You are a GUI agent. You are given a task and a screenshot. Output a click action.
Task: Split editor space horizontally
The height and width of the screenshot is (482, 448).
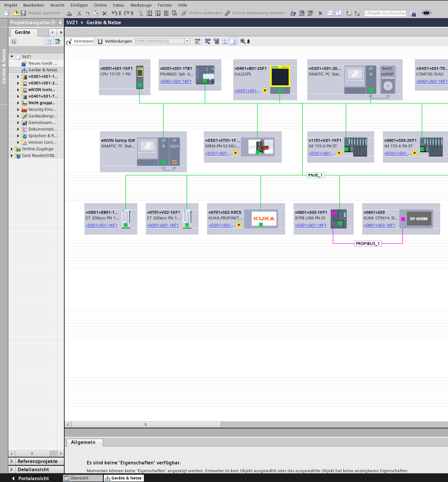[x=330, y=13]
